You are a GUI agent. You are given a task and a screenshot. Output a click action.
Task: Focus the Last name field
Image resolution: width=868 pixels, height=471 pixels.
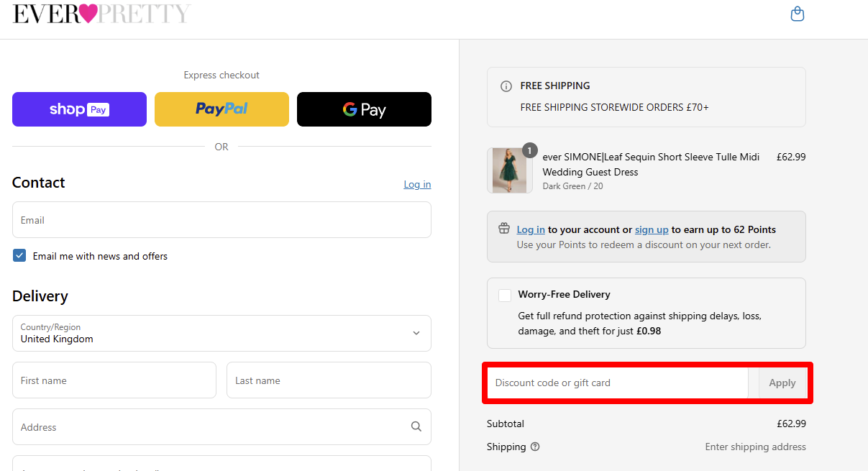[x=329, y=380]
